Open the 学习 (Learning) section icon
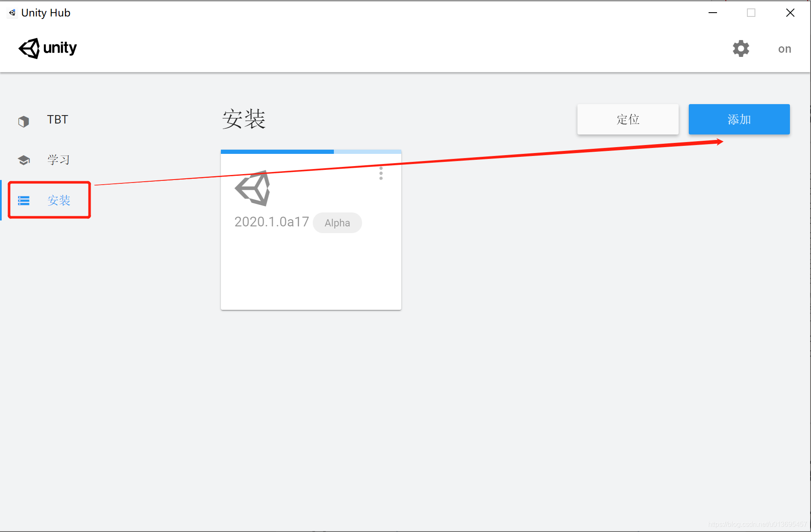The image size is (811, 532). tap(24, 159)
